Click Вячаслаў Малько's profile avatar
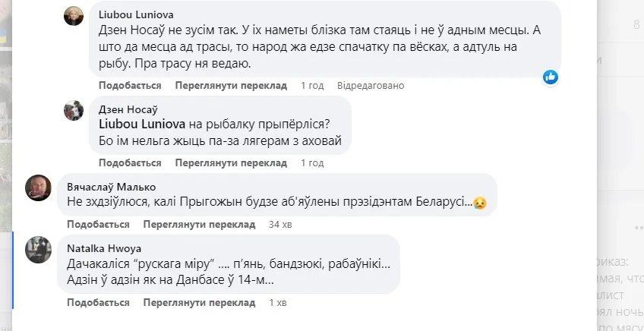 click(39, 188)
